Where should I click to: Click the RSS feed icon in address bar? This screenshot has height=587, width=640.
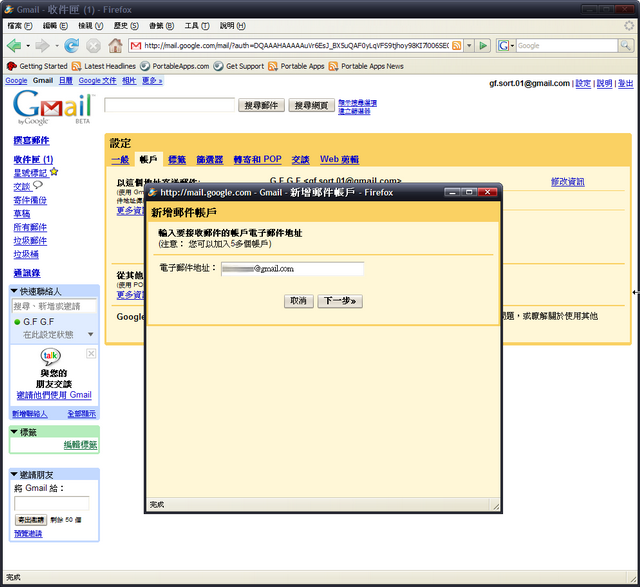click(457, 45)
